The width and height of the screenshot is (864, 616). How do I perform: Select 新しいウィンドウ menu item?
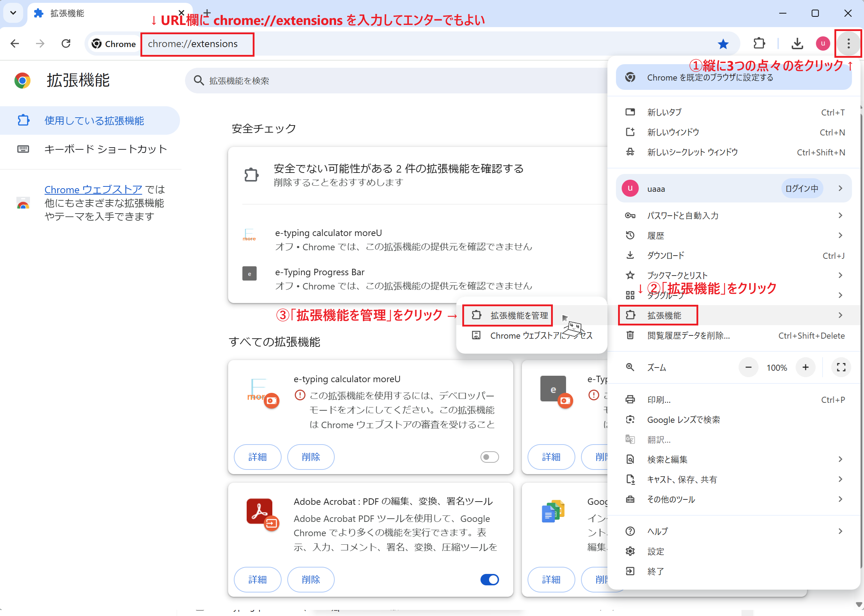coord(734,132)
